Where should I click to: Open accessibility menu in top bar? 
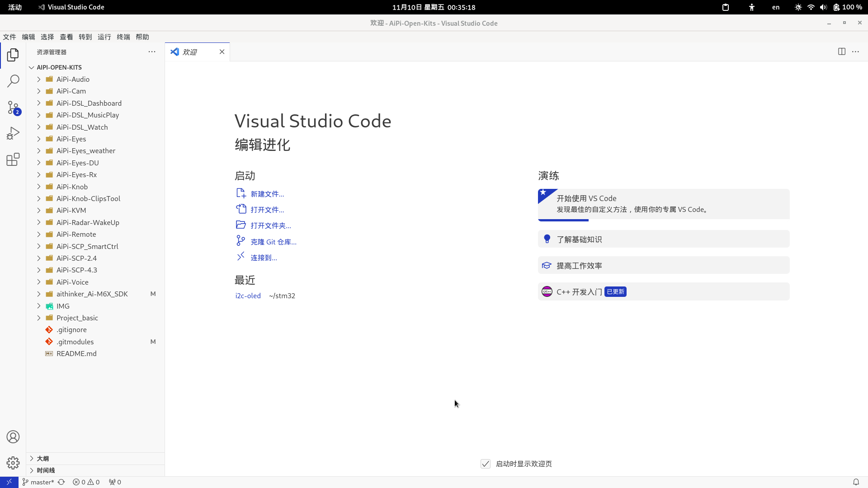pos(752,7)
